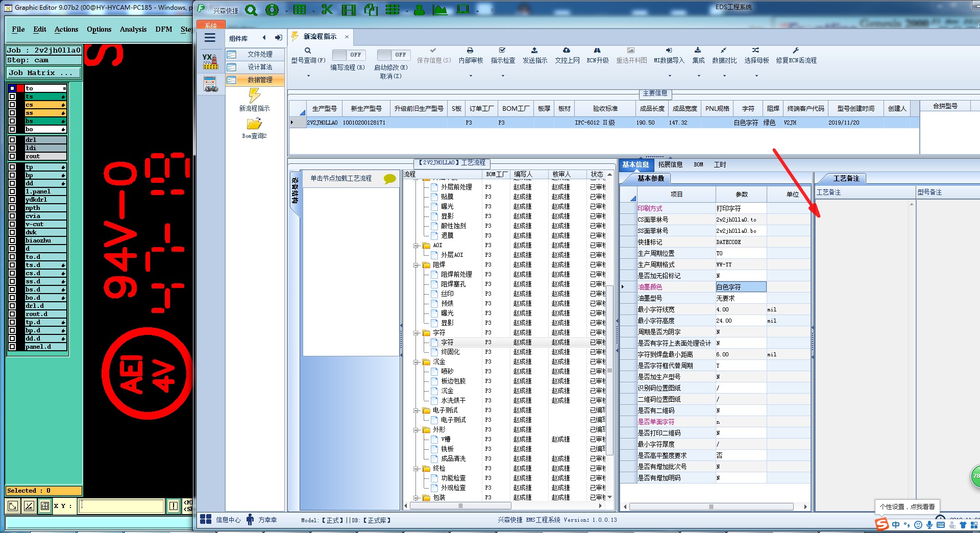This screenshot has width=980, height=533.
Task: Toggle the 编写流程(R) OFF switch
Action: point(349,55)
